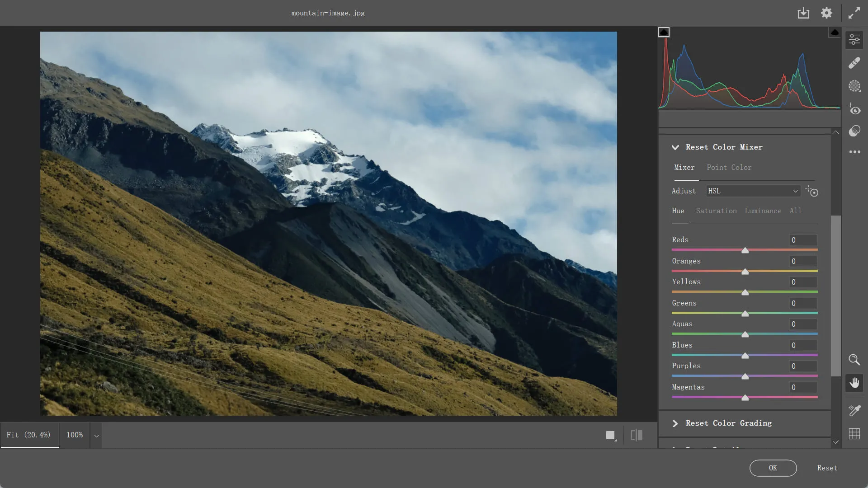Toggle the grid overlay icon
The width and height of the screenshot is (868, 488).
[854, 434]
